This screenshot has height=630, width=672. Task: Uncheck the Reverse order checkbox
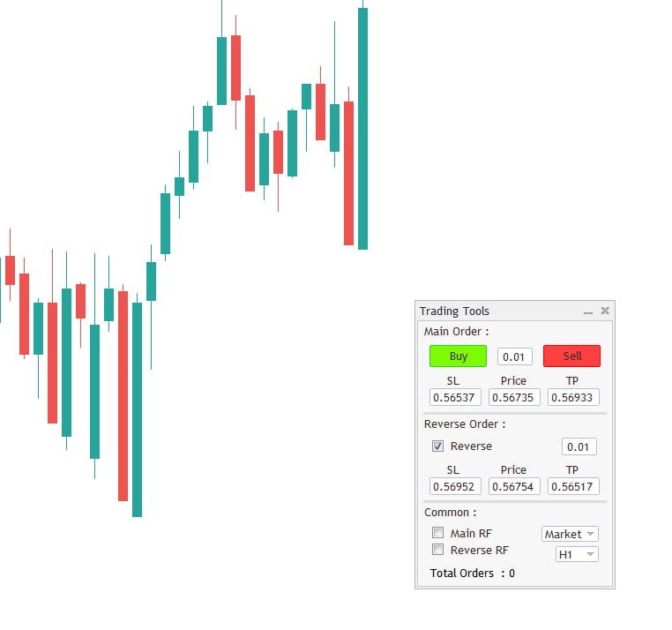tap(438, 446)
